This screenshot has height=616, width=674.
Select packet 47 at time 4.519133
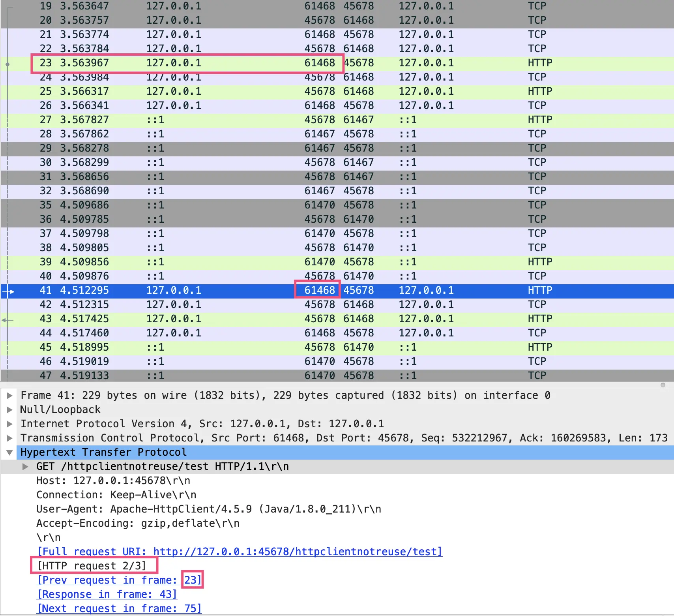tap(337, 376)
